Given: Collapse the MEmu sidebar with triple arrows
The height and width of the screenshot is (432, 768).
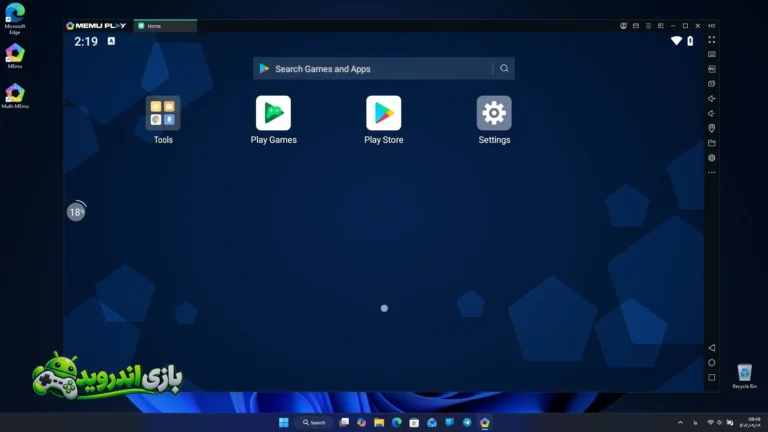Looking at the screenshot, I should point(712,26).
